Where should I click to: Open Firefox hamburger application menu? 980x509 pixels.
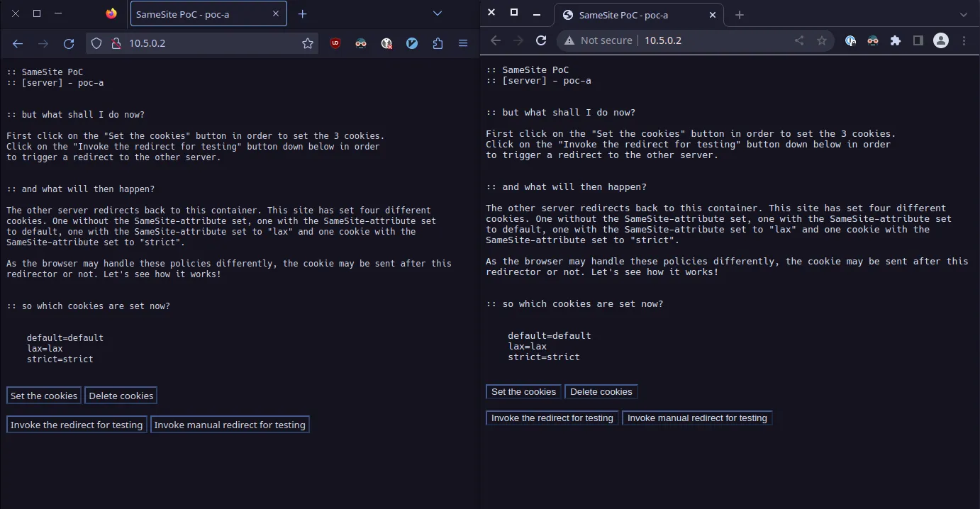[463, 43]
